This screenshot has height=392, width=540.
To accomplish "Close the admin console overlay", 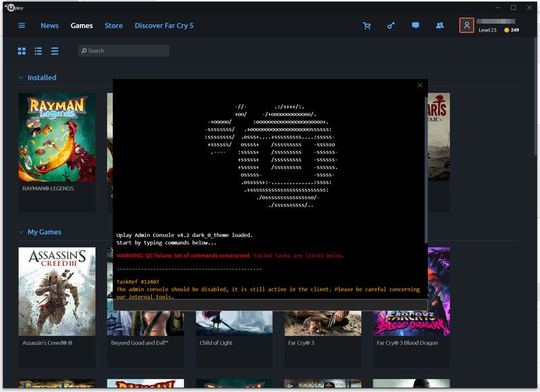I will (x=420, y=85).
